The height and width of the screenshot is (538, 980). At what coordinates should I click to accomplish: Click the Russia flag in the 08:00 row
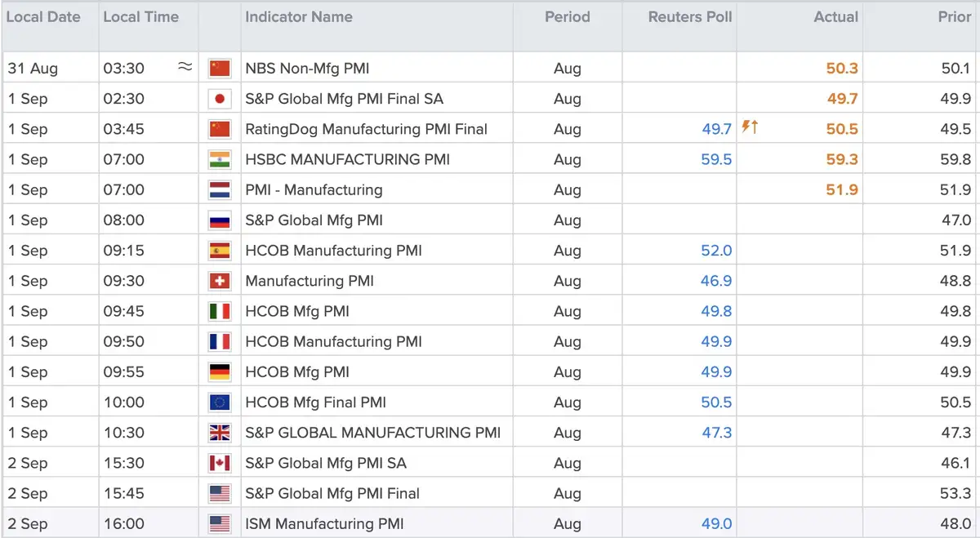220,220
